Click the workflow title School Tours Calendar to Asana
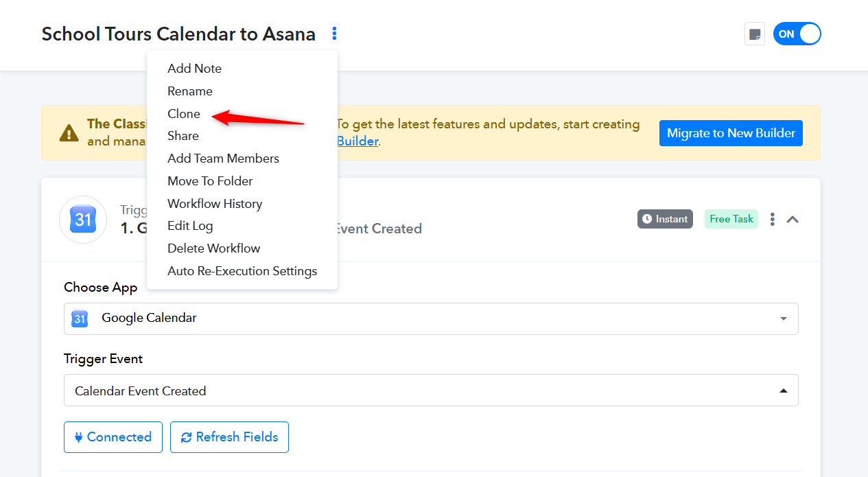The width and height of the screenshot is (868, 477). pyautogui.click(x=178, y=34)
